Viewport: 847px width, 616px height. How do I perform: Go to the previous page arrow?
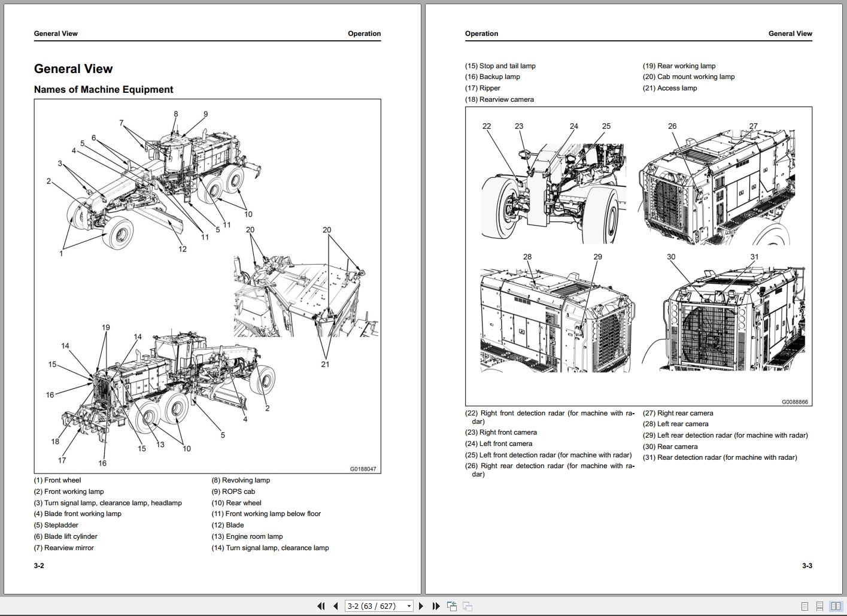coord(336,606)
